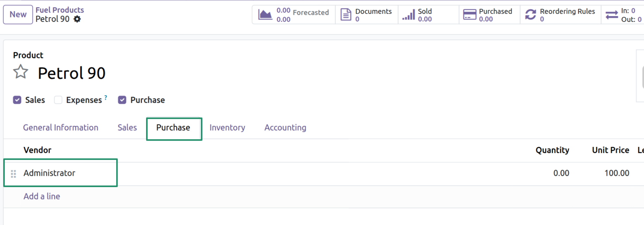Click the In: 0 count text
The height and width of the screenshot is (225, 644).
click(628, 11)
